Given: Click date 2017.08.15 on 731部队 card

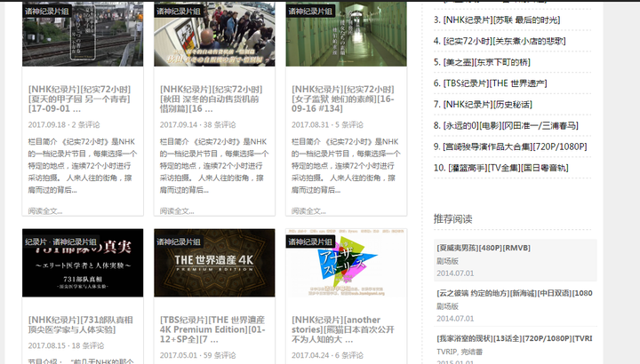Looking at the screenshot, I should pos(47,345).
